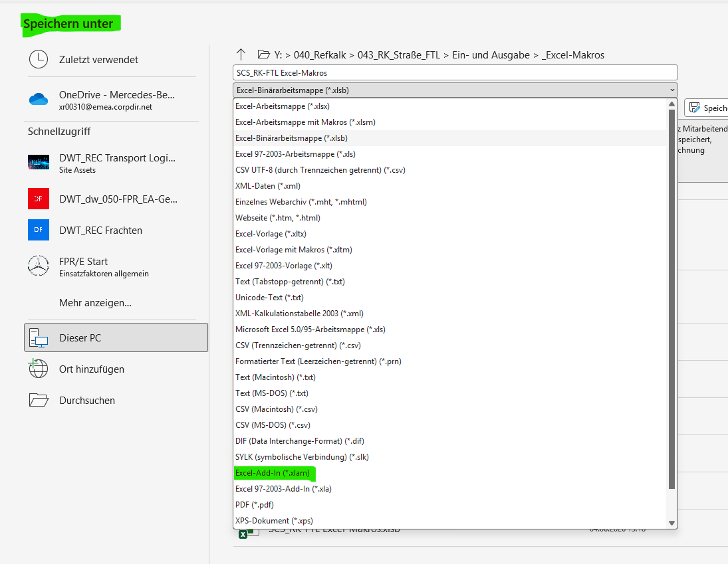Collapse the file type dropdown arrow

672,90
